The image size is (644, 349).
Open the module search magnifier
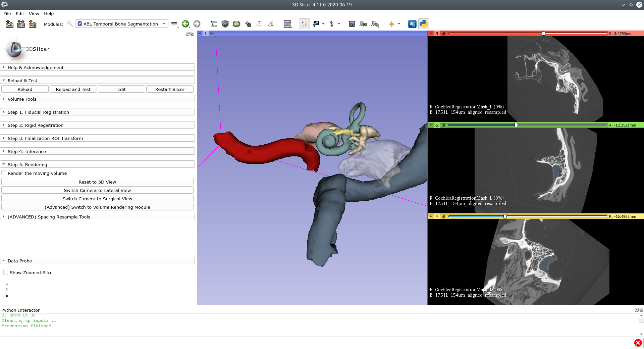[x=69, y=24]
